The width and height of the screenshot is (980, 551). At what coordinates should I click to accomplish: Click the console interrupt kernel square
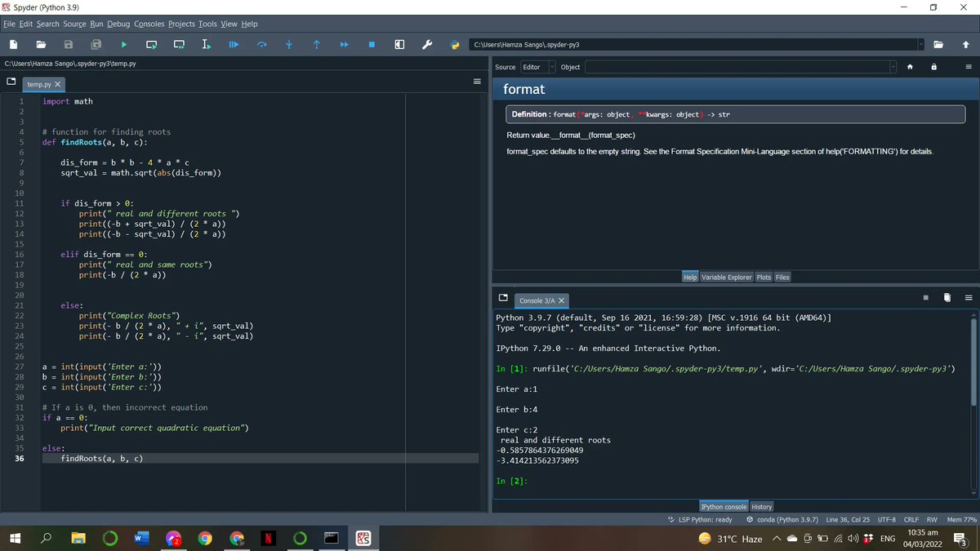coord(925,297)
